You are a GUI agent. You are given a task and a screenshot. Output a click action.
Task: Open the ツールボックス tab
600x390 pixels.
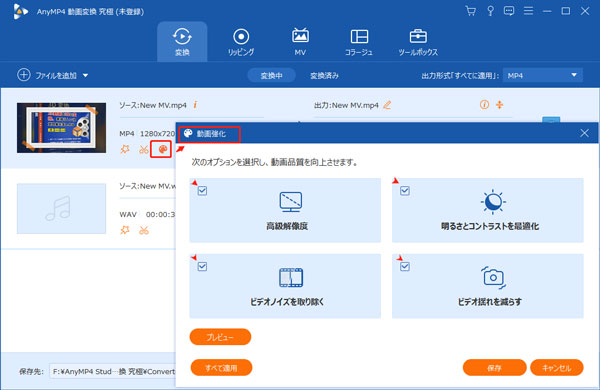point(418,42)
